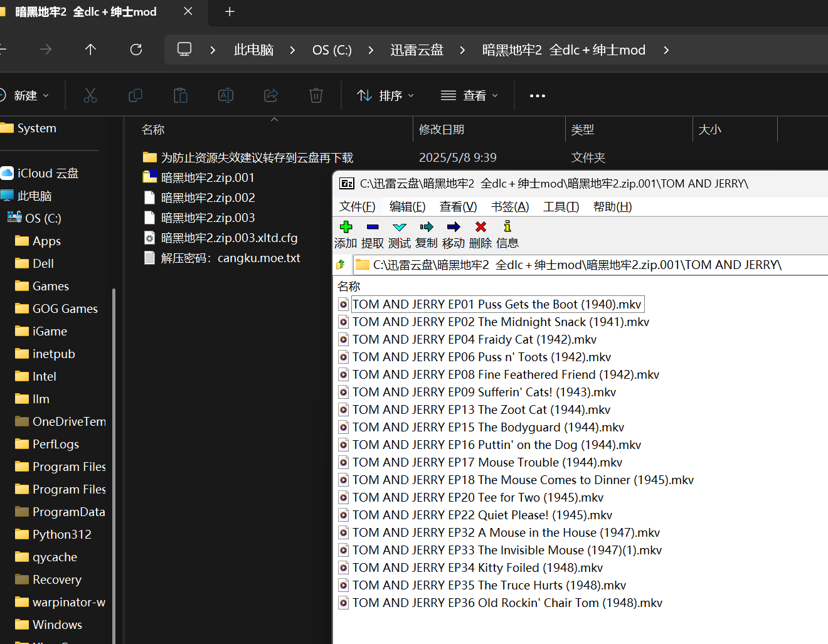The height and width of the screenshot is (644, 828).
Task: Click the Test (测试) checkmark icon
Action: click(x=400, y=227)
